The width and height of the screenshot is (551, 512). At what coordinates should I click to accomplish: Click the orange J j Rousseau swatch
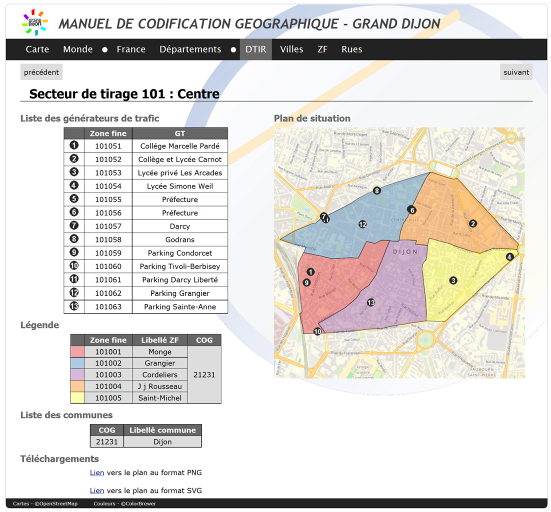[77, 387]
